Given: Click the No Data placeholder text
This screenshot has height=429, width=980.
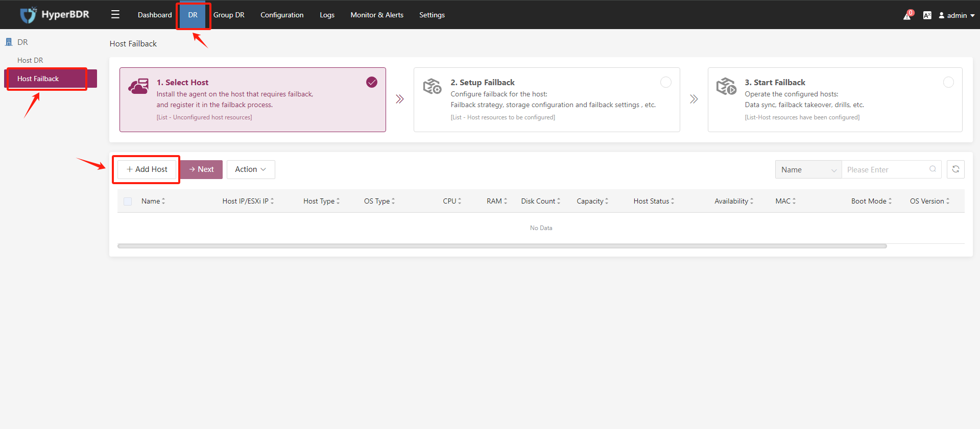Looking at the screenshot, I should [x=541, y=228].
